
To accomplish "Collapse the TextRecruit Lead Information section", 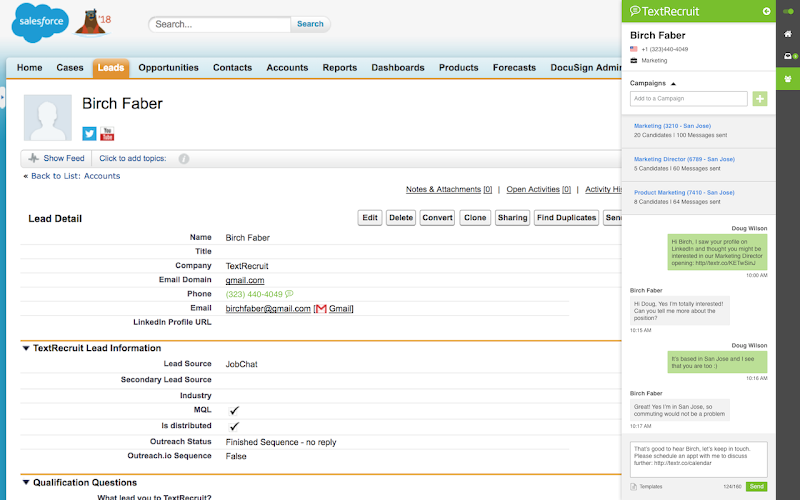I will point(26,348).
